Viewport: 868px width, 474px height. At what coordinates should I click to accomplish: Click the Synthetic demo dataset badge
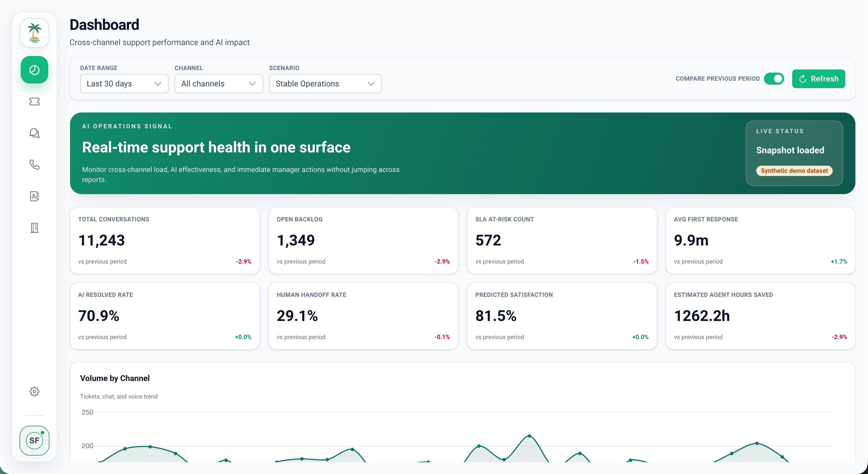point(794,171)
